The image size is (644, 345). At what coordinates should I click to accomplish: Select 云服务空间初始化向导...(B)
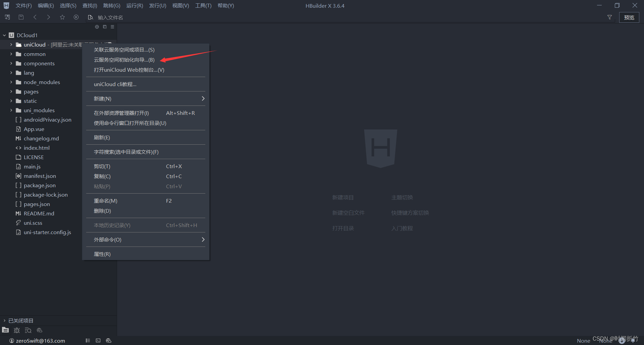click(146, 60)
